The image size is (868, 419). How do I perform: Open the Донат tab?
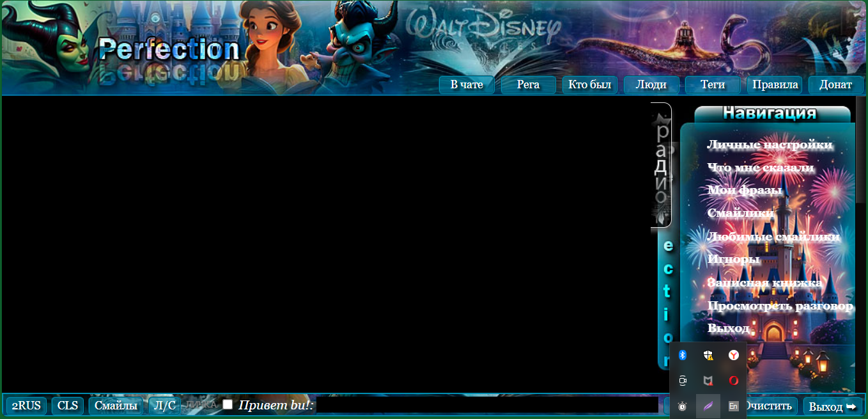tap(835, 85)
